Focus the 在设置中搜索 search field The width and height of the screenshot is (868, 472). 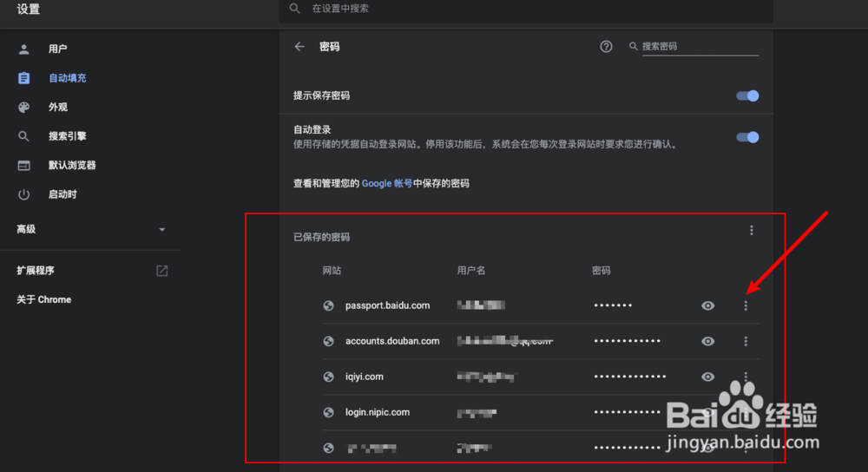tap(526, 9)
